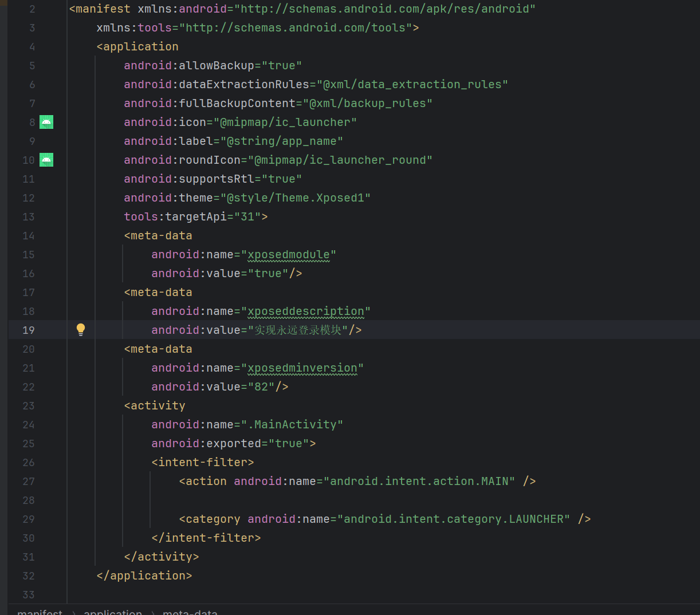This screenshot has width=700, height=615.
Task: Click the closing </intent-filter> tag
Action: (x=206, y=538)
